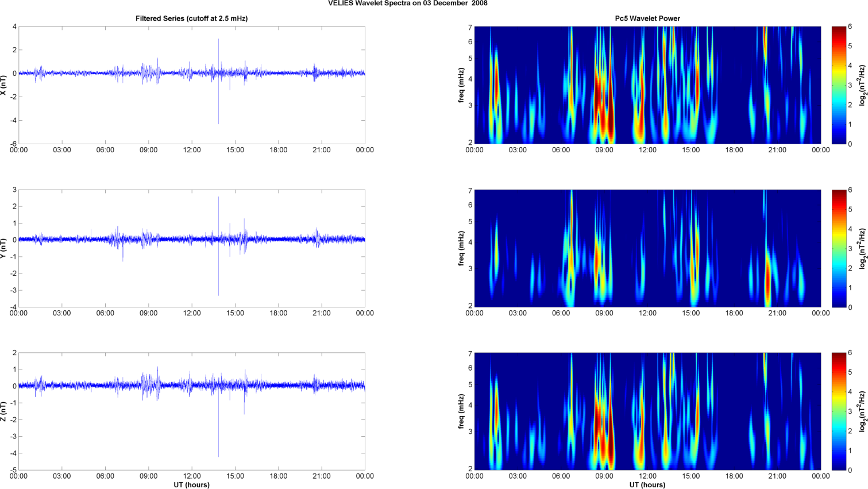
Task: Click the colorbar beside the middle spectrogram
Action: (x=839, y=248)
